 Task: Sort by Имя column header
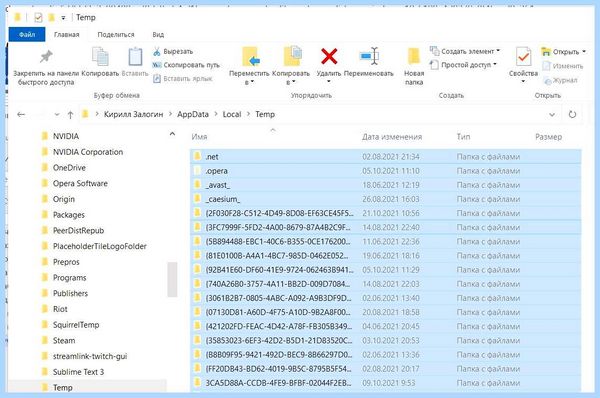click(199, 137)
